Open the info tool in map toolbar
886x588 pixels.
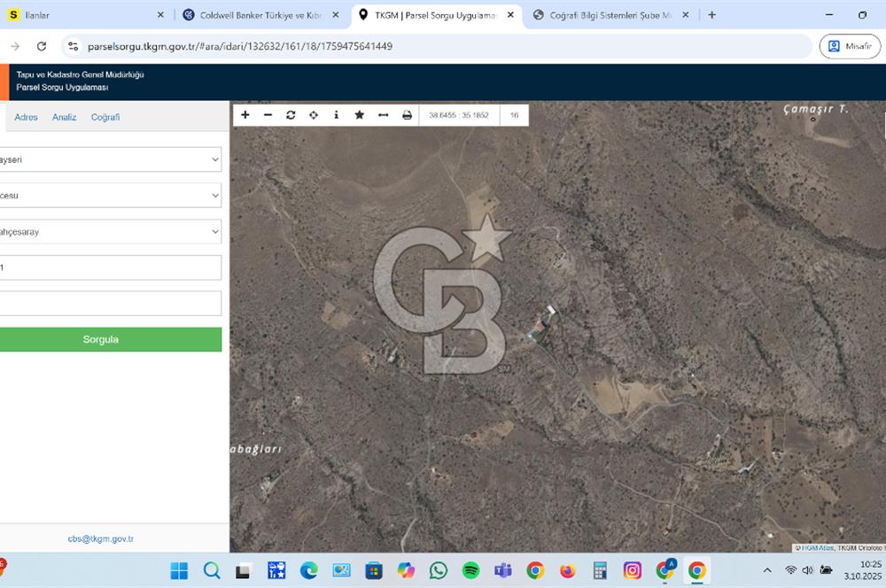click(337, 115)
